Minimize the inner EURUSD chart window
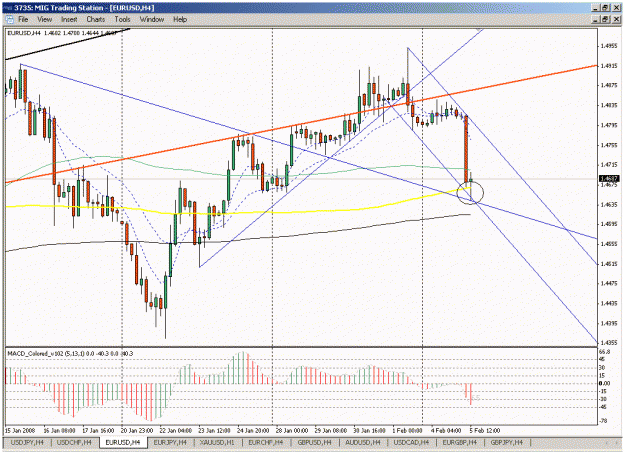 click(596, 19)
